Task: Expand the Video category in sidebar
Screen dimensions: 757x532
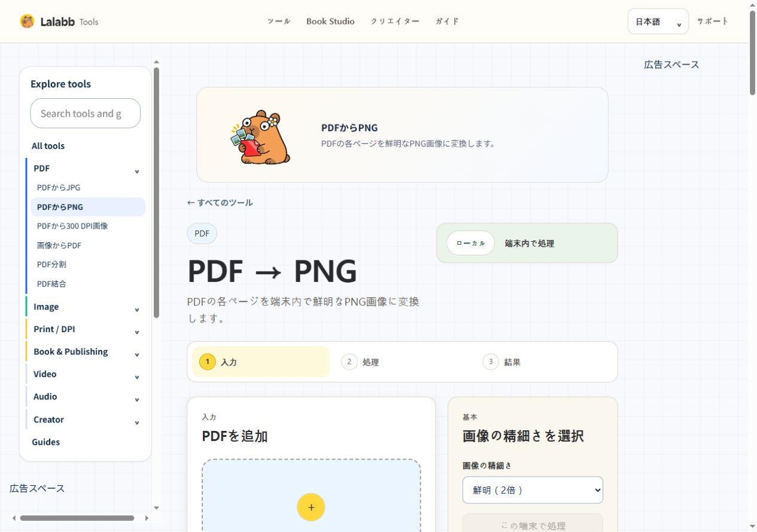Action: pyautogui.click(x=86, y=374)
